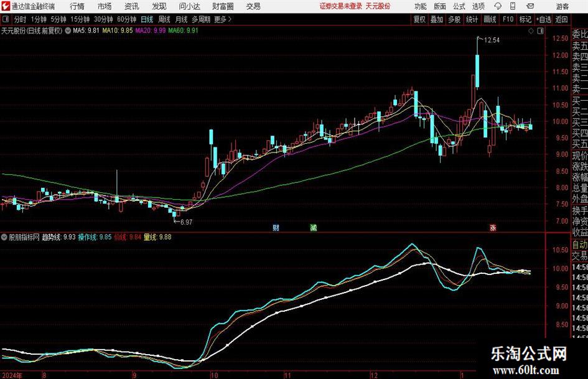Click the 价线: 9.84 indicator label

pos(128,237)
